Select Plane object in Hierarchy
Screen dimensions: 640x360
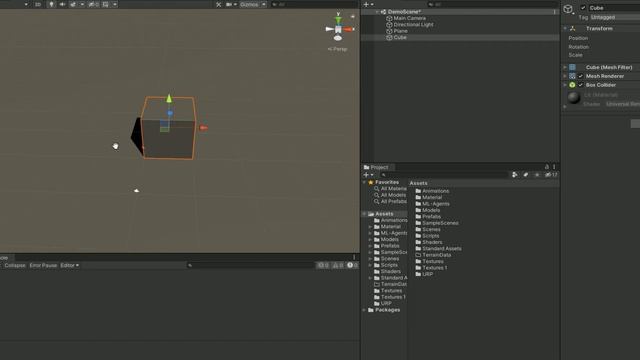400,31
